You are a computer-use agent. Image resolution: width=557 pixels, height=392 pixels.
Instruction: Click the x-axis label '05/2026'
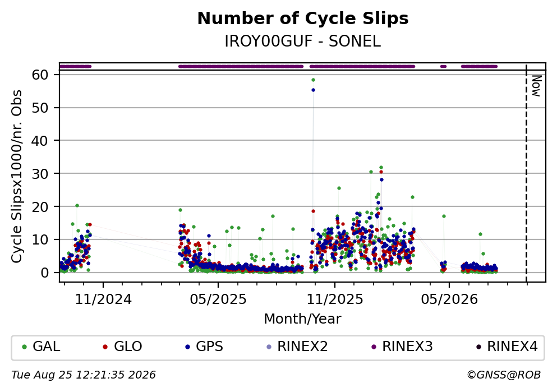click(x=449, y=299)
